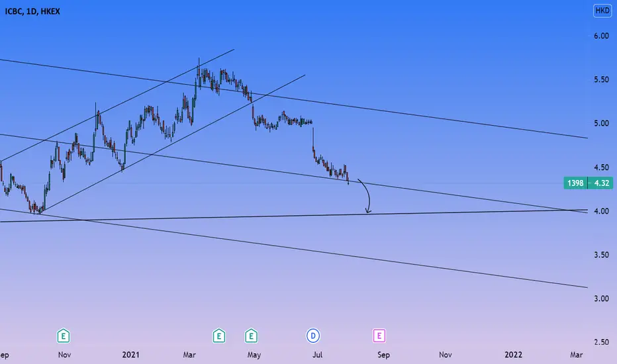Click the 5.00 price axis label
This screenshot has height=364, width=617.
point(601,124)
